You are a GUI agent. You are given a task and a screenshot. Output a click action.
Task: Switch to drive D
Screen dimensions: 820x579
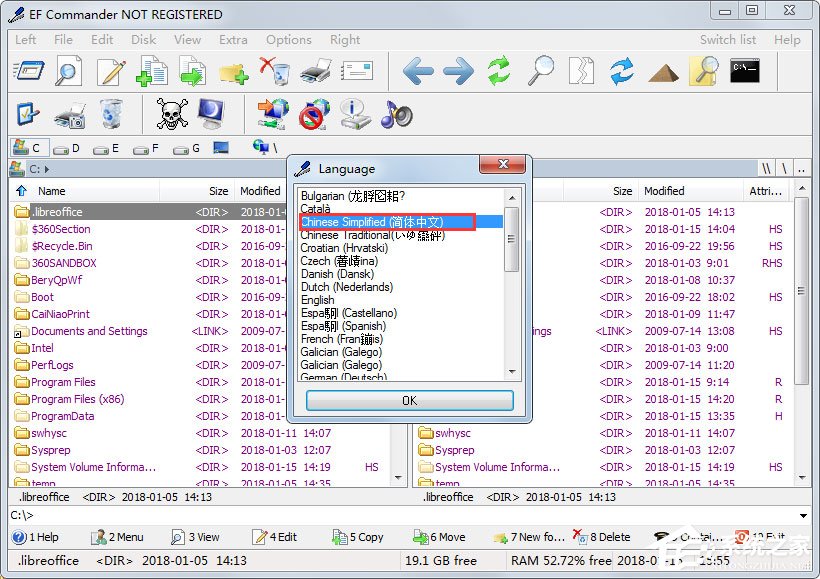tap(66, 149)
